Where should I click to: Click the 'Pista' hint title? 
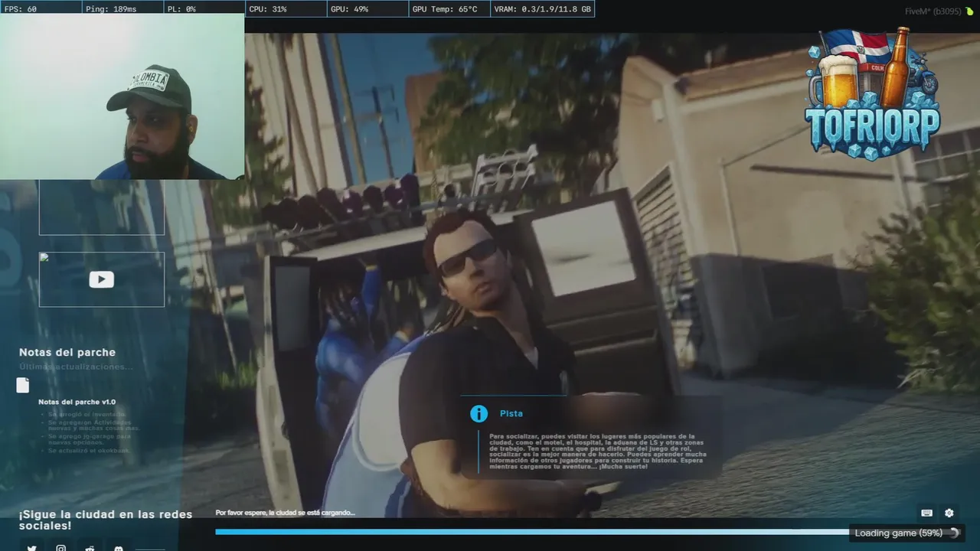[x=511, y=413]
